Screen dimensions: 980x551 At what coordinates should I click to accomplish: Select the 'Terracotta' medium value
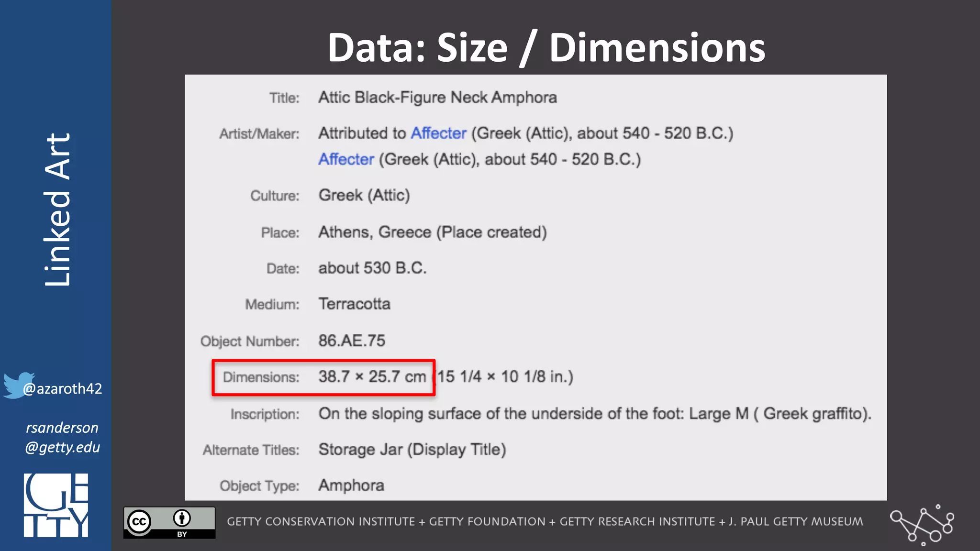[x=355, y=304]
